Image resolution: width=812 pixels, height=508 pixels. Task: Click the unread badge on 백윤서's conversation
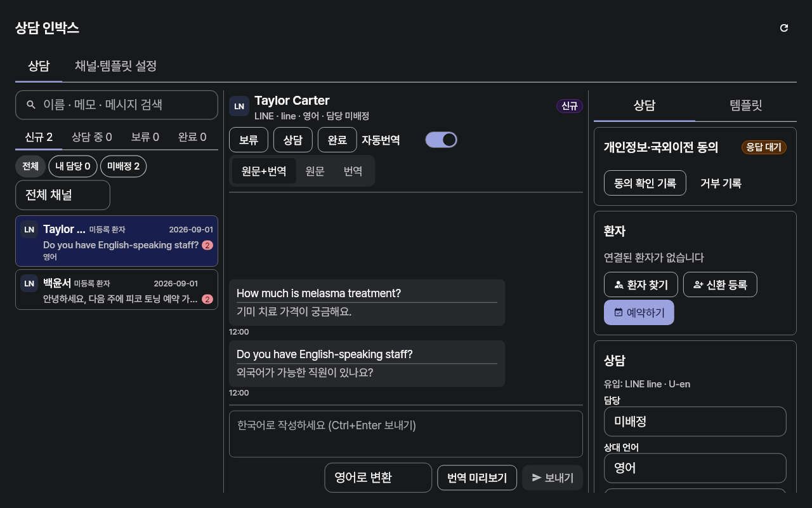pyautogui.click(x=207, y=299)
